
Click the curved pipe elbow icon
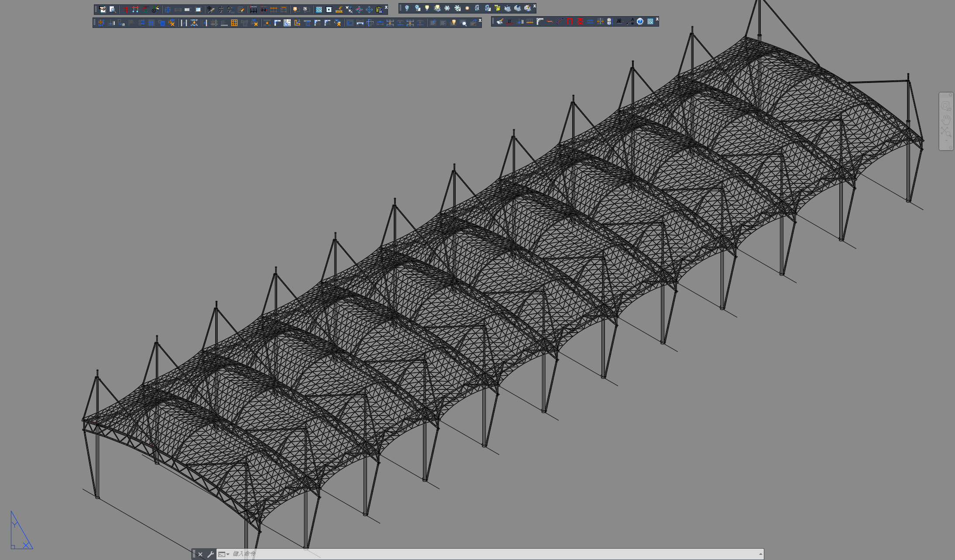pos(540,21)
